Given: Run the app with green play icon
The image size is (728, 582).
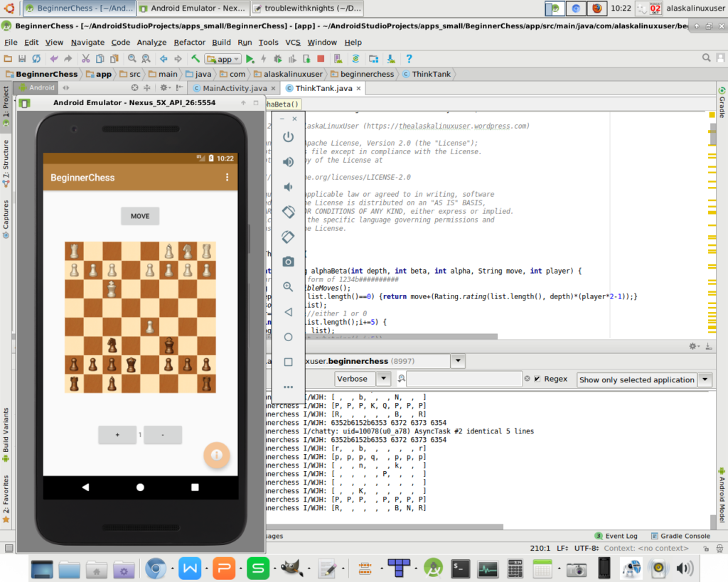Looking at the screenshot, I should [250, 59].
